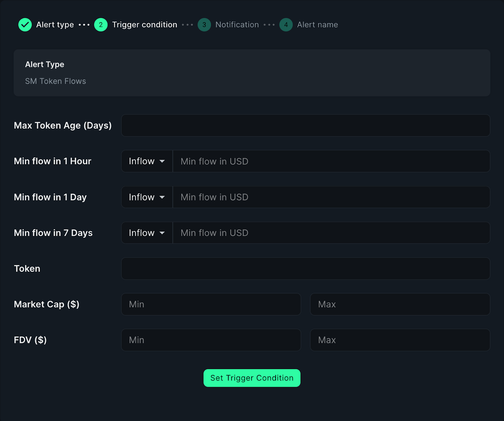
Task: Click the FDV Max field
Action: click(x=400, y=340)
